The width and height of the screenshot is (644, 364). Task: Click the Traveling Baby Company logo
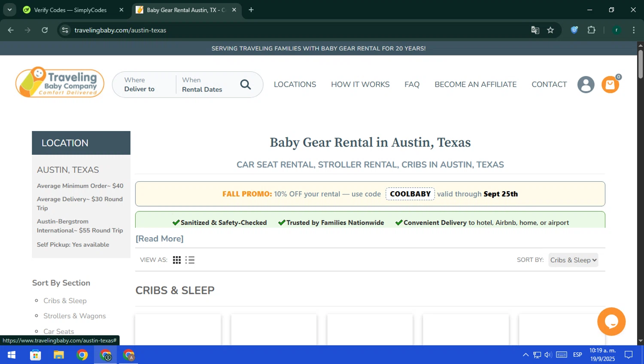point(60,82)
